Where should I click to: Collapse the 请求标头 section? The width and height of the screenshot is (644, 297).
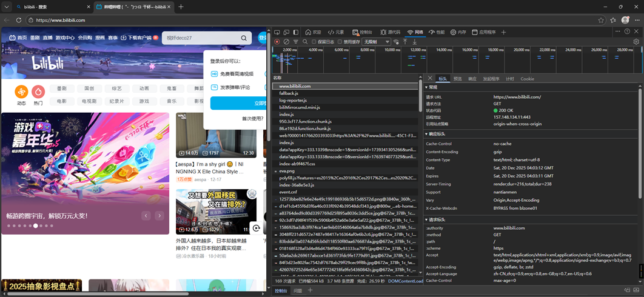pos(426,219)
